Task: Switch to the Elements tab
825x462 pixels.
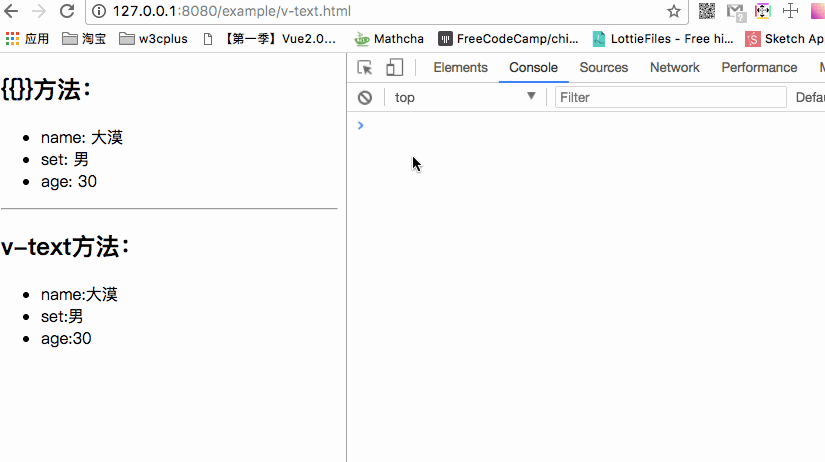Action: click(460, 68)
